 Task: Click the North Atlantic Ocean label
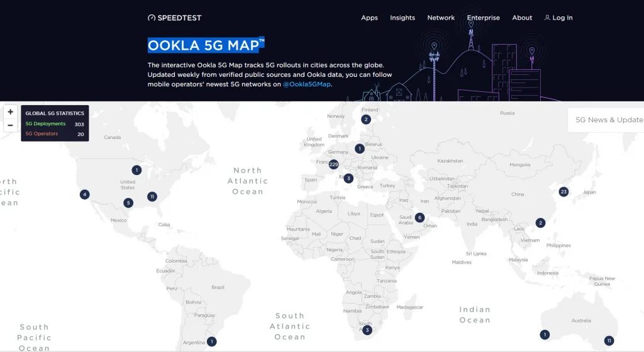pos(248,181)
